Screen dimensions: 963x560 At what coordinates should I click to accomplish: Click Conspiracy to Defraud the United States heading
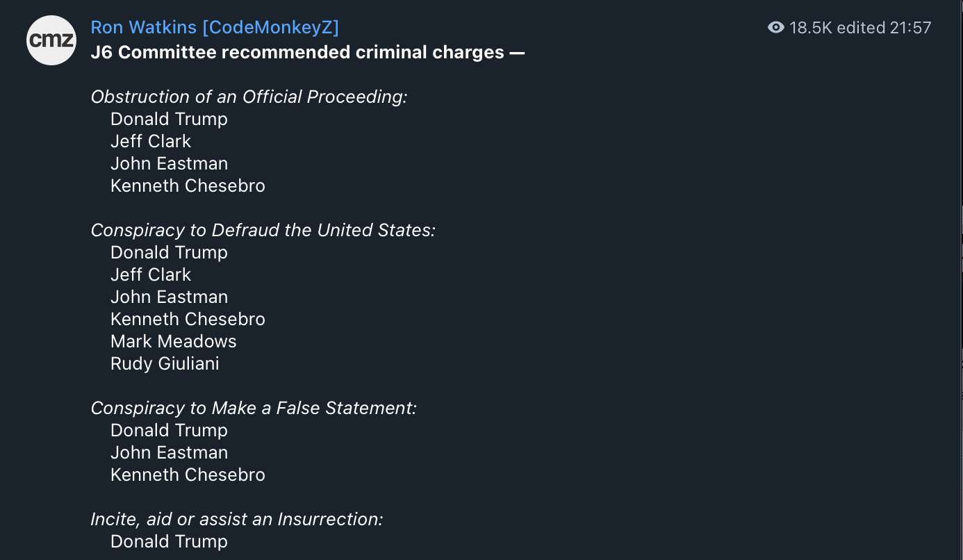click(x=263, y=230)
